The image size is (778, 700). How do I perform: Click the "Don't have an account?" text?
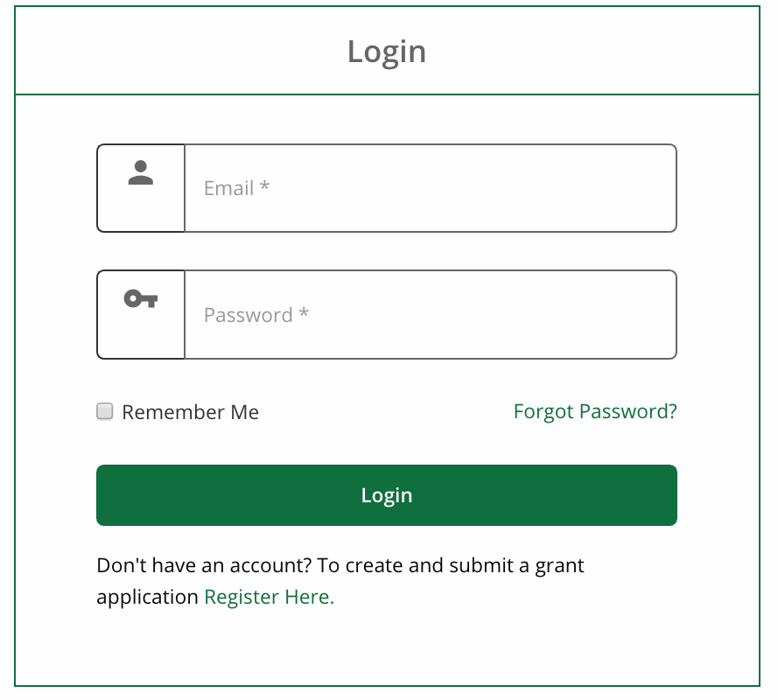204,565
